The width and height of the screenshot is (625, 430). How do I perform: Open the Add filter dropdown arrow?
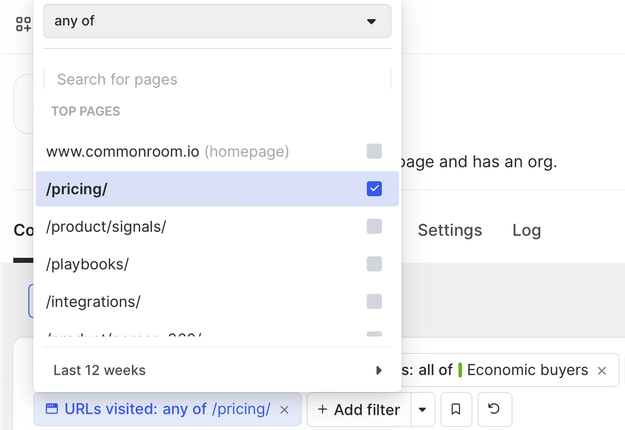point(424,409)
